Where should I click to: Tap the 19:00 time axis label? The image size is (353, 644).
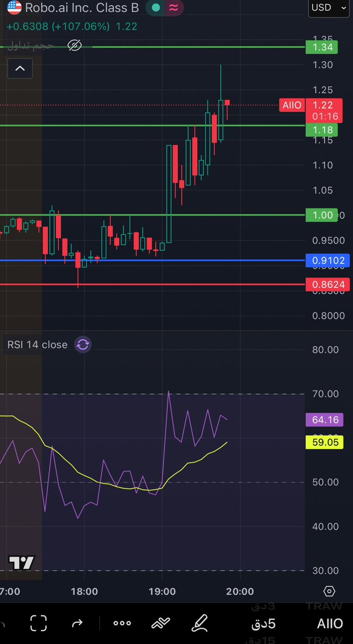tap(162, 592)
